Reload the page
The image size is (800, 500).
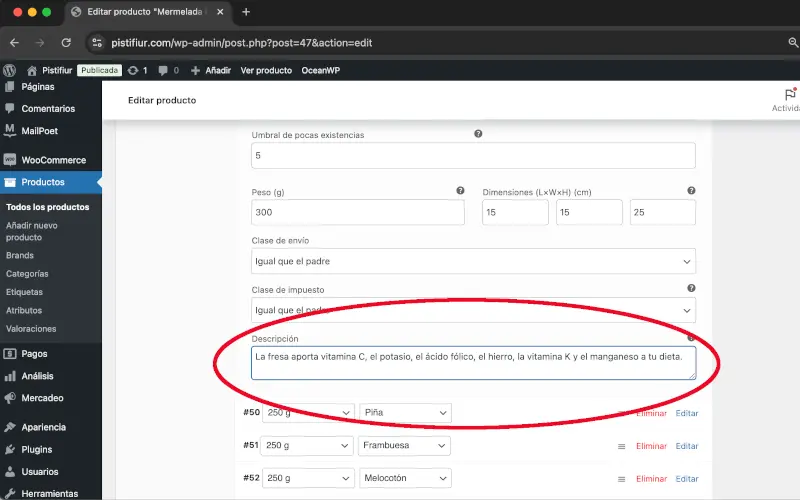(66, 43)
